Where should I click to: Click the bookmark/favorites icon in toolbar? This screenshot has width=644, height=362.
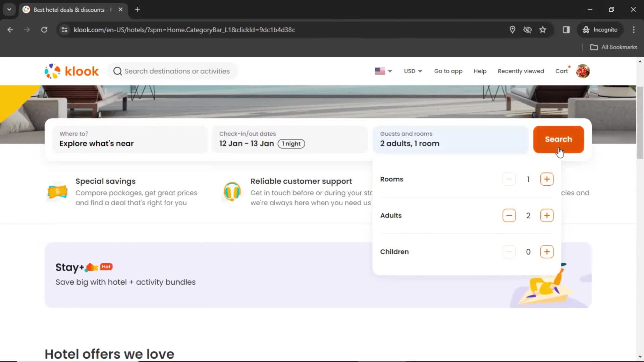click(x=543, y=29)
